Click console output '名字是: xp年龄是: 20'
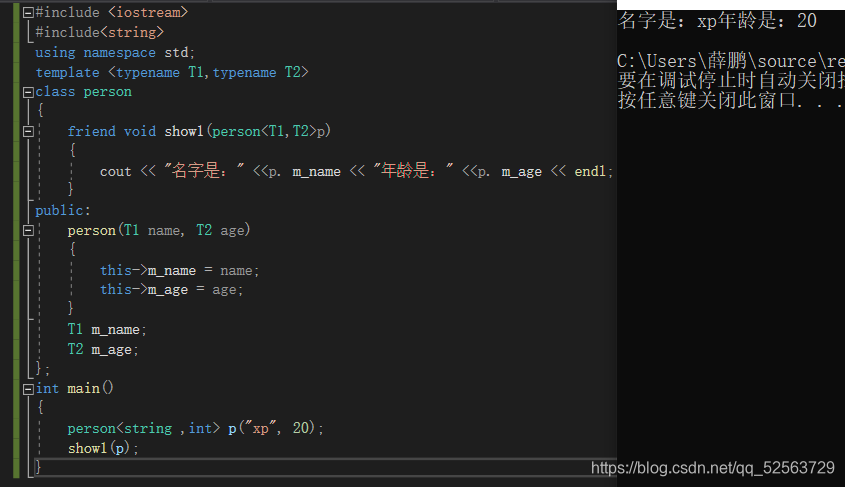845x487 pixels. (717, 21)
